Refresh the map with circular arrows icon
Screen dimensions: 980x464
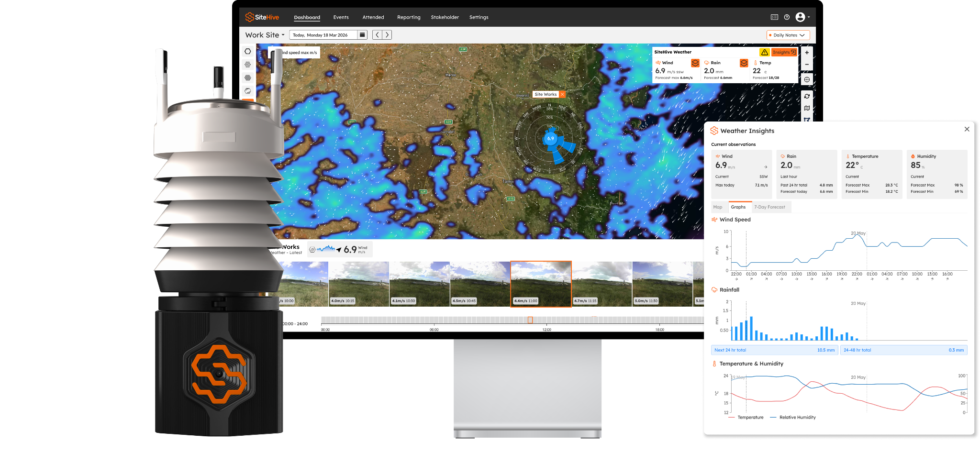point(807,96)
